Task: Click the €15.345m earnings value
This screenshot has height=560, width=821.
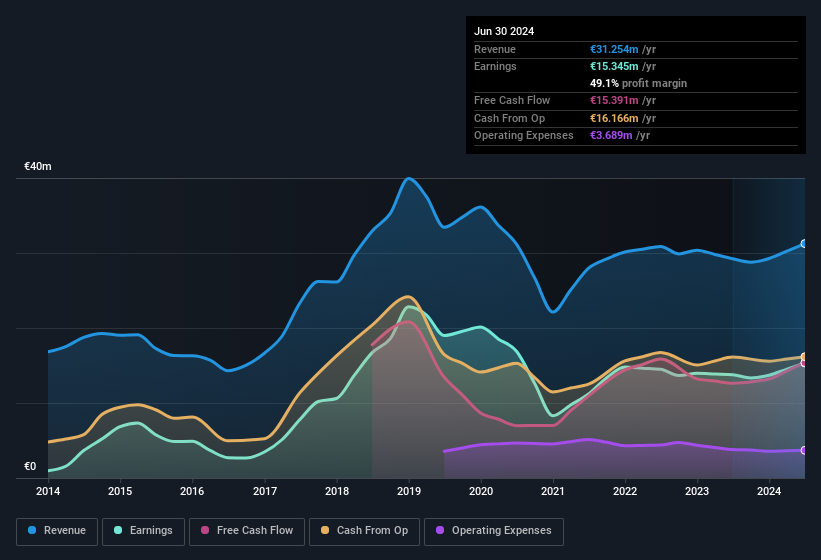Action: [614, 66]
